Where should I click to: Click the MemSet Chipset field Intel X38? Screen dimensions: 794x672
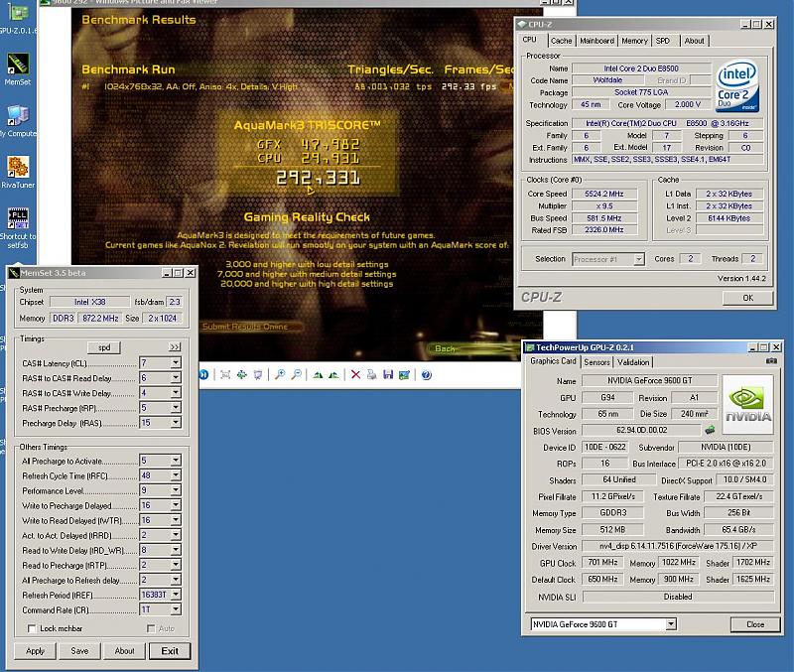[x=89, y=302]
